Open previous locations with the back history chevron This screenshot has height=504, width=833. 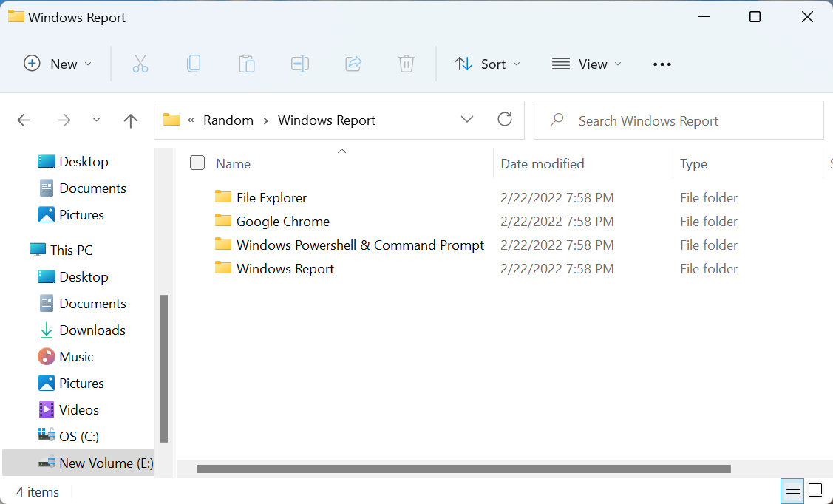tap(96, 119)
